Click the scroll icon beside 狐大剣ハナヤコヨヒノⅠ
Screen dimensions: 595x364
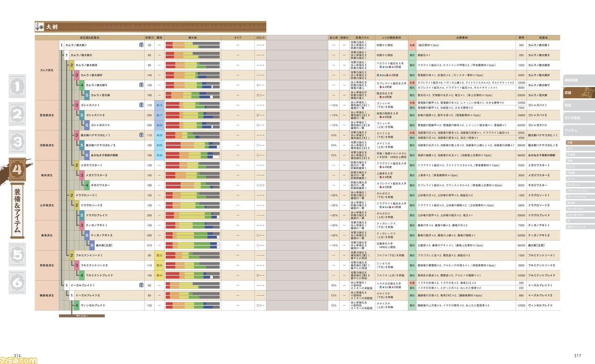140,135
